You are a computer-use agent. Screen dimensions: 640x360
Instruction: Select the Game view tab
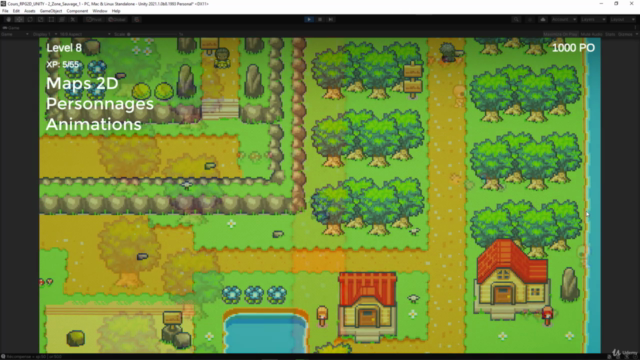point(12,28)
